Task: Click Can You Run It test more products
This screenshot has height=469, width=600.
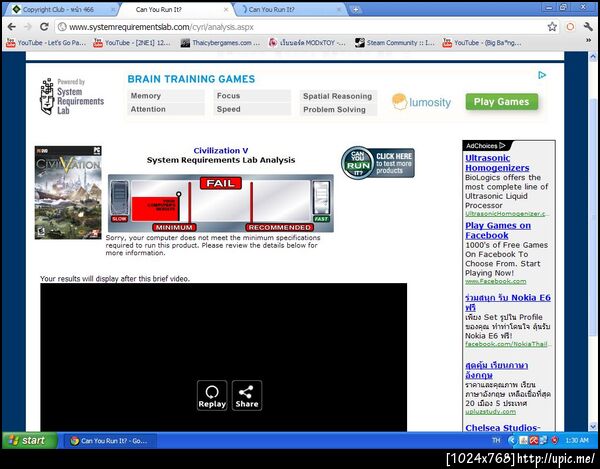Action: click(378, 163)
